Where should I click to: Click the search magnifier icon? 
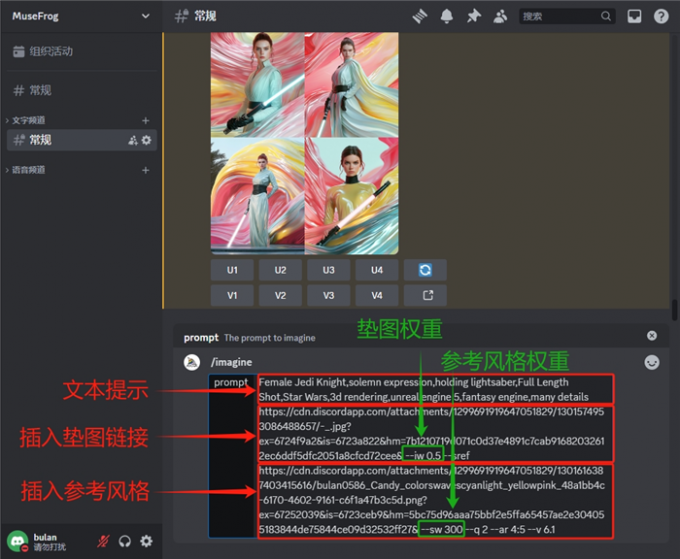point(606,16)
